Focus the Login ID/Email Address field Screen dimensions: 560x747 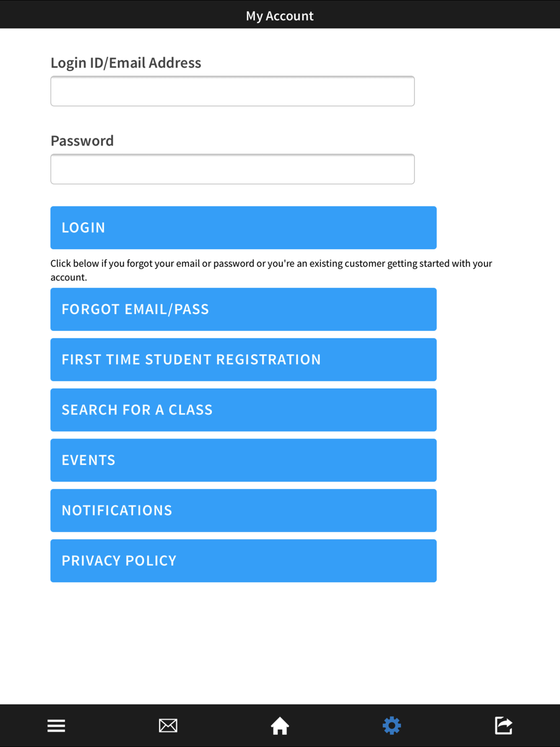point(232,91)
